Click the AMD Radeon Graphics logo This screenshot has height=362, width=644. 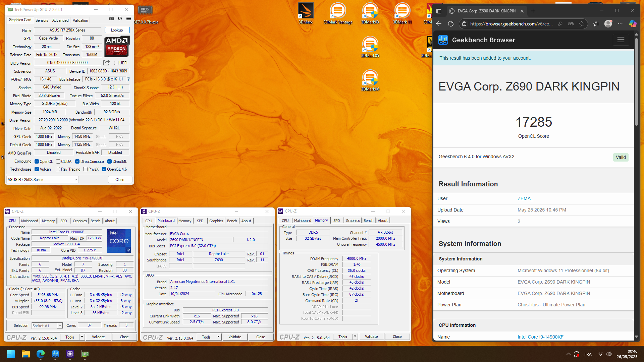pyautogui.click(x=117, y=46)
